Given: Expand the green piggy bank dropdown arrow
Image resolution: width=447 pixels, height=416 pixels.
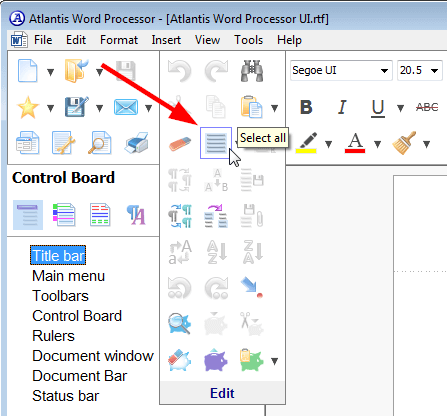Looking at the screenshot, I should point(274,361).
